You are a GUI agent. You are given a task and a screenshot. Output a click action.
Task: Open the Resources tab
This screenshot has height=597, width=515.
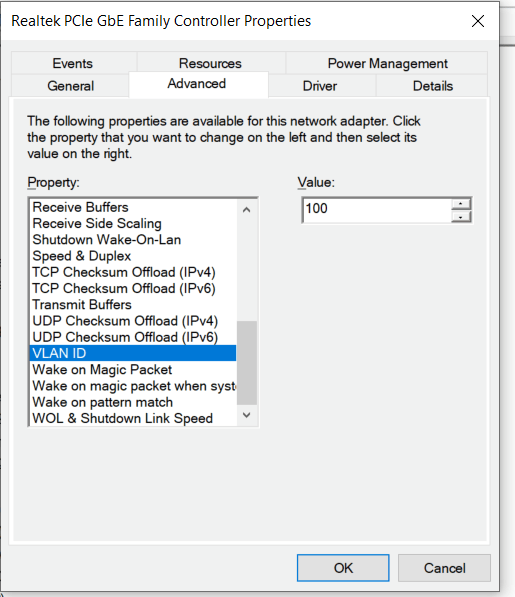(x=210, y=63)
